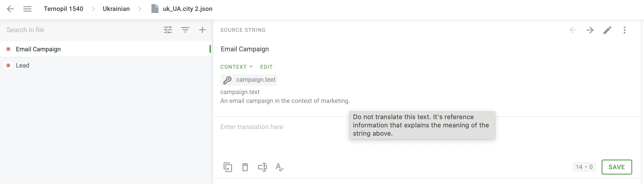
Task: Add a new string with plus icon
Action: tap(202, 30)
